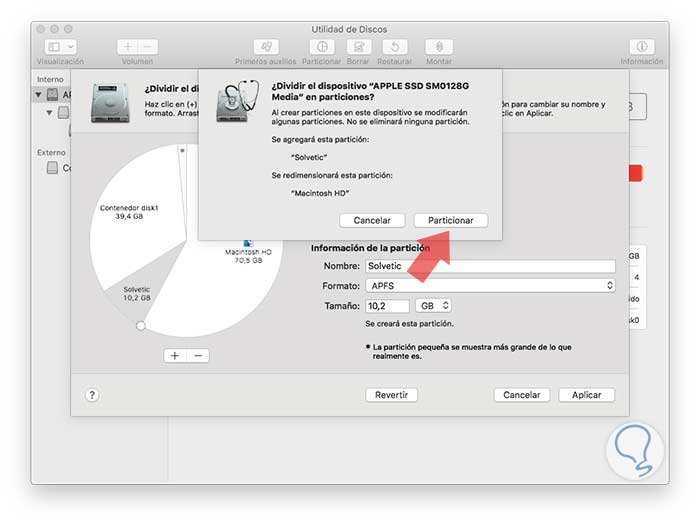Click the remove Volumen minus toolbar icon

point(148,46)
